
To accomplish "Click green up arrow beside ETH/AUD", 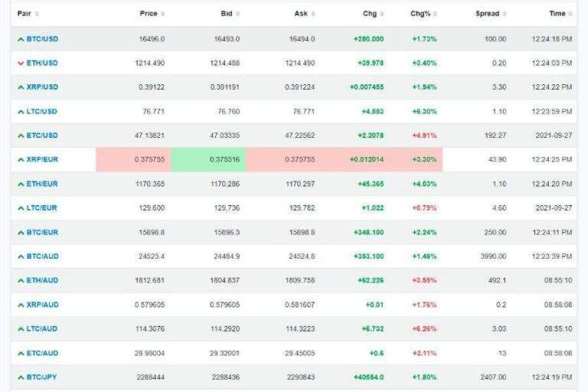I will (21, 280).
